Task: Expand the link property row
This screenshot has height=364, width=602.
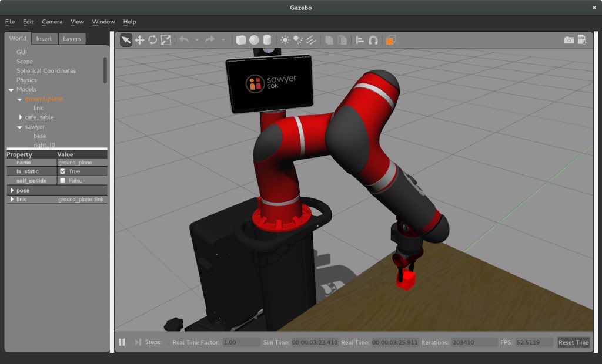Action: coord(12,200)
